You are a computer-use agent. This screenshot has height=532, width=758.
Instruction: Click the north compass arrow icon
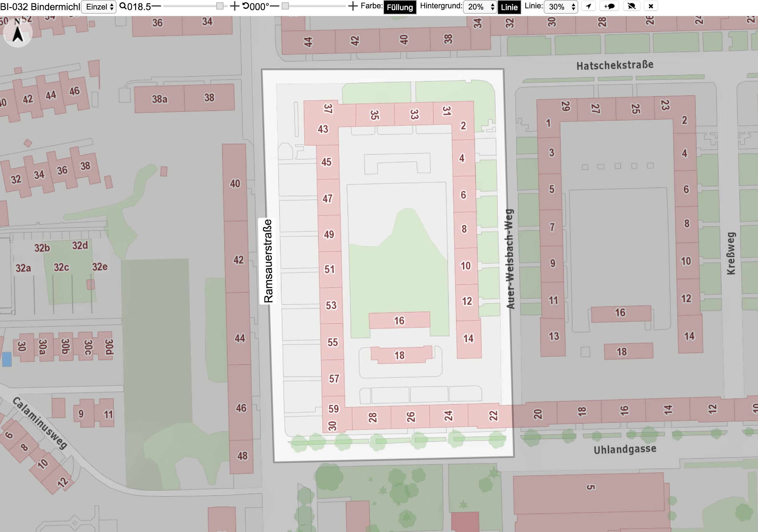pyautogui.click(x=18, y=32)
